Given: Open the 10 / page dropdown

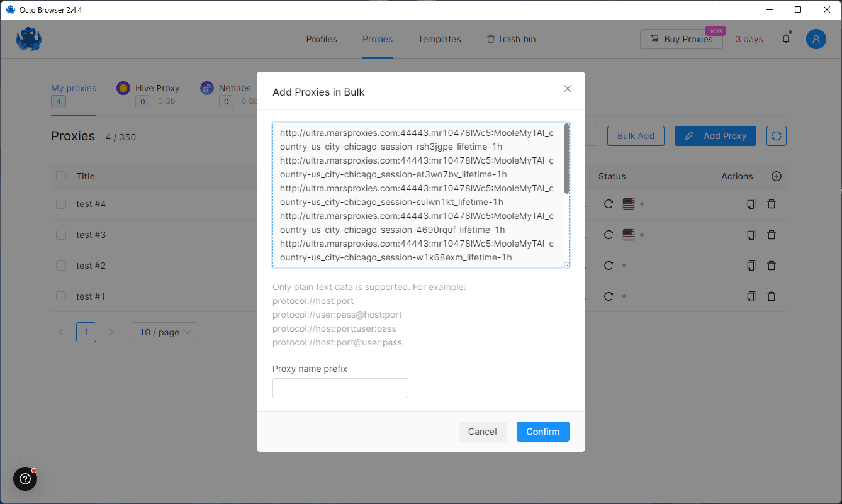Looking at the screenshot, I should point(165,332).
